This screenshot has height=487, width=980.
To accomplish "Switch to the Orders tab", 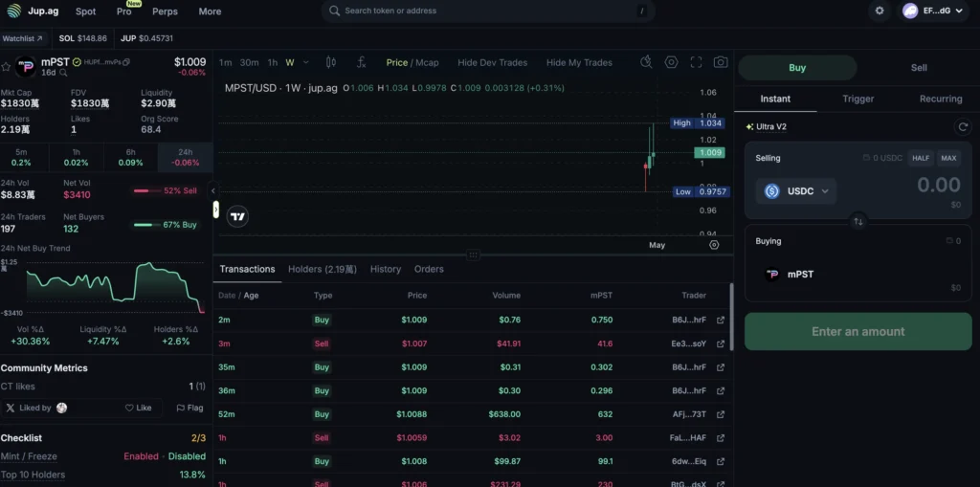I will click(x=429, y=269).
